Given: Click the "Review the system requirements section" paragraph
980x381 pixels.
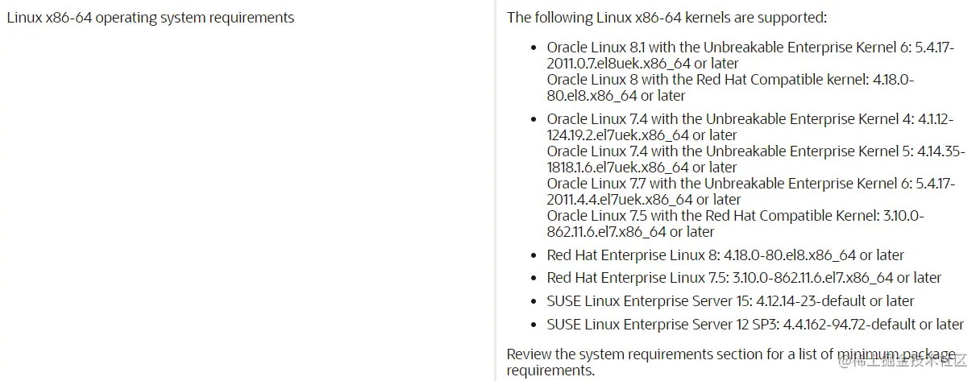Looking at the screenshot, I should click(x=730, y=355).
